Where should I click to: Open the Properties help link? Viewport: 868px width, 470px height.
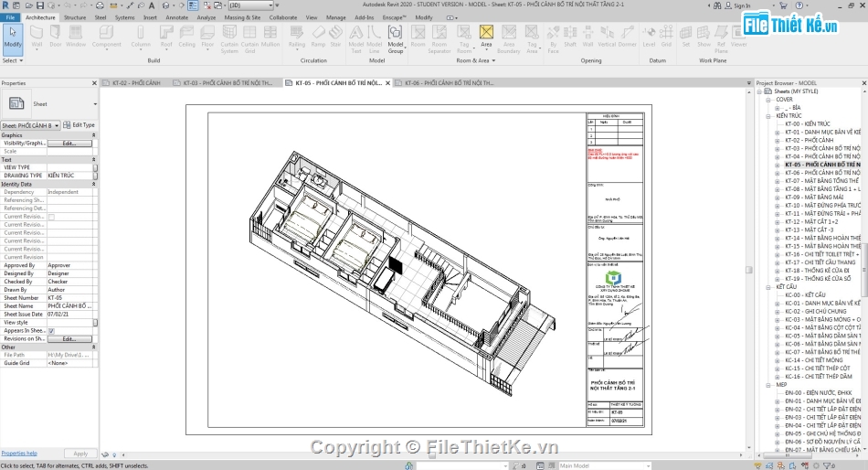click(x=19, y=453)
